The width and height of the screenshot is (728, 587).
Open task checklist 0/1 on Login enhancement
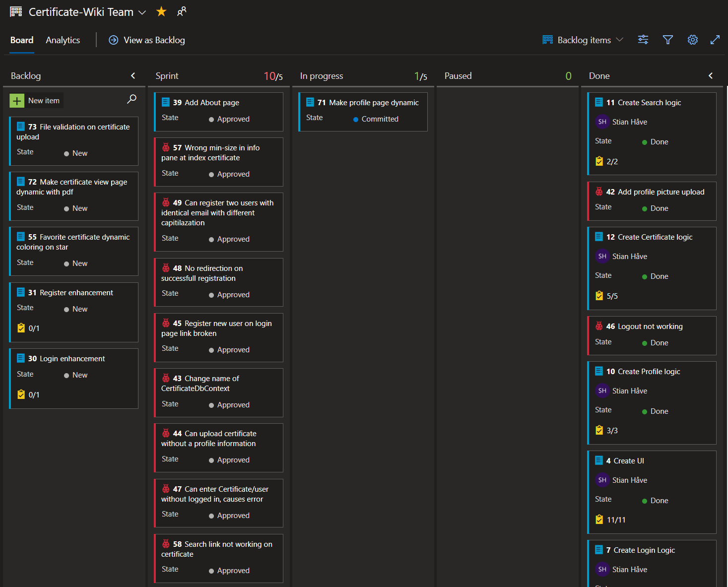point(28,394)
